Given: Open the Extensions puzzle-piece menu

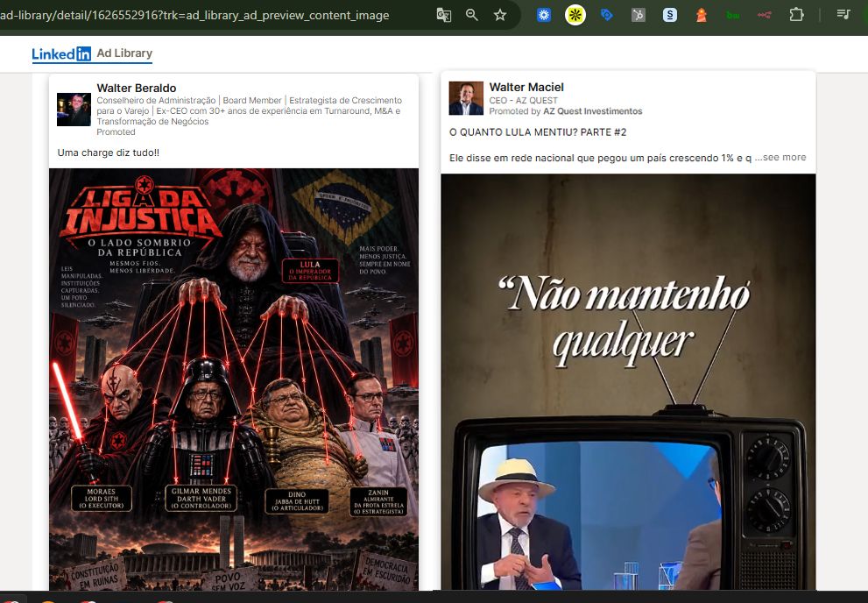Looking at the screenshot, I should click(x=796, y=15).
